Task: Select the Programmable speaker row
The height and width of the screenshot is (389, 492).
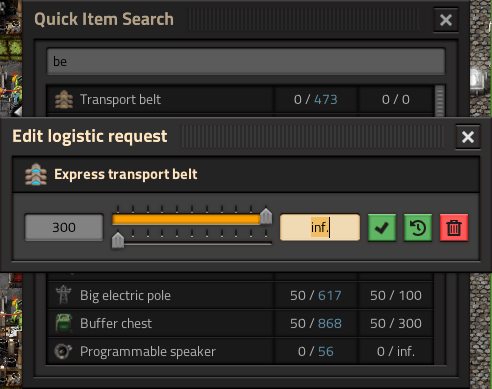Action: [240, 351]
